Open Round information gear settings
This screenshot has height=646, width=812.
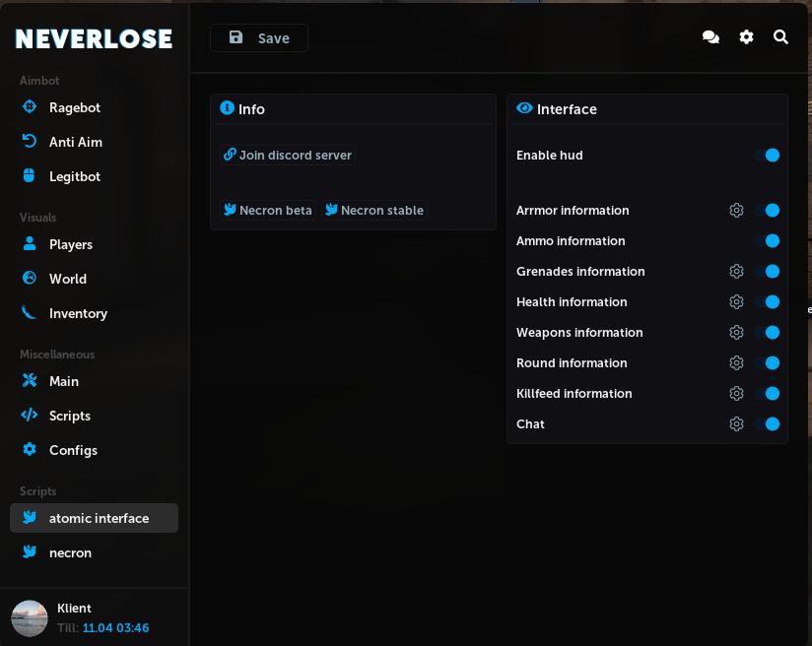click(736, 362)
